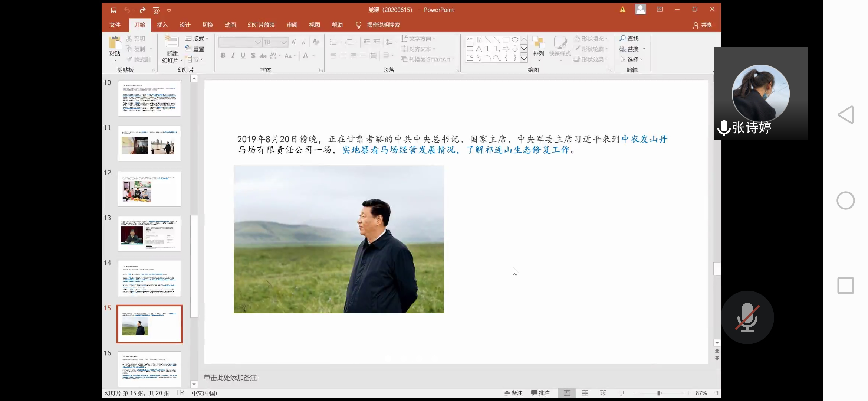Screen dimensions: 868x401
Task: Click the zoom slider handle
Action: point(659,393)
